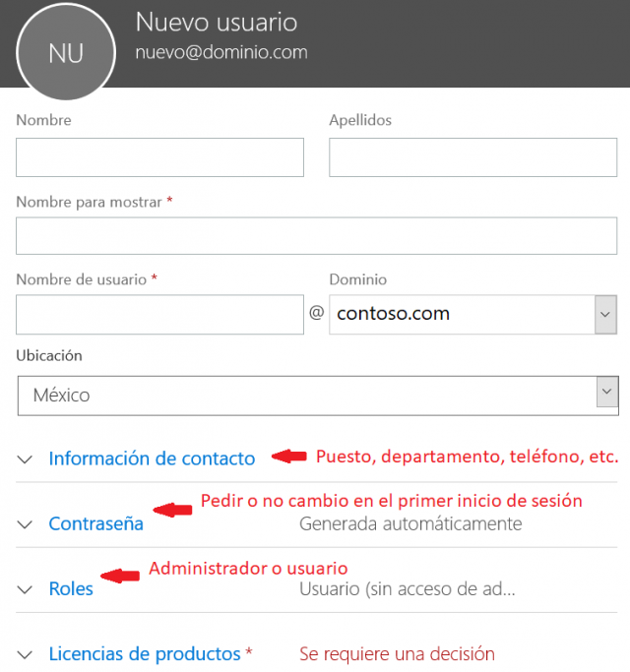Click the NU user avatar circle
Screen dimensions: 630x672
[x=66, y=52]
